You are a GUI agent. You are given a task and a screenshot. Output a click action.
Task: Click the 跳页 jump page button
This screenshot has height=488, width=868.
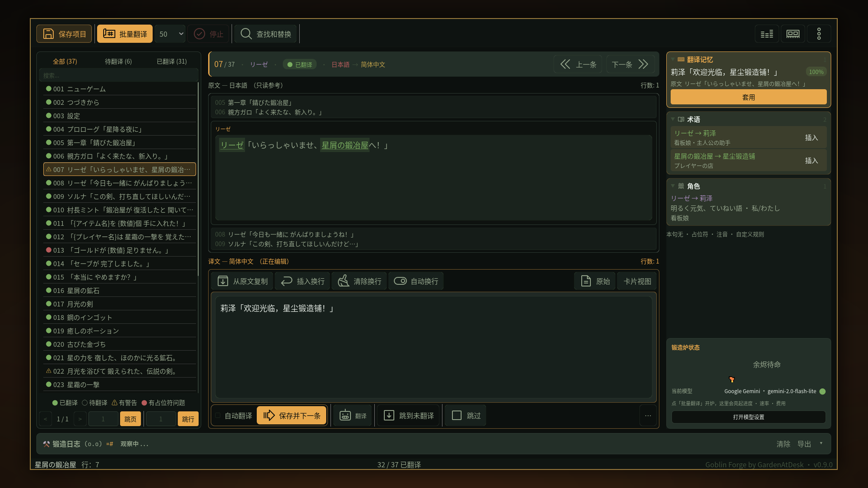131,419
